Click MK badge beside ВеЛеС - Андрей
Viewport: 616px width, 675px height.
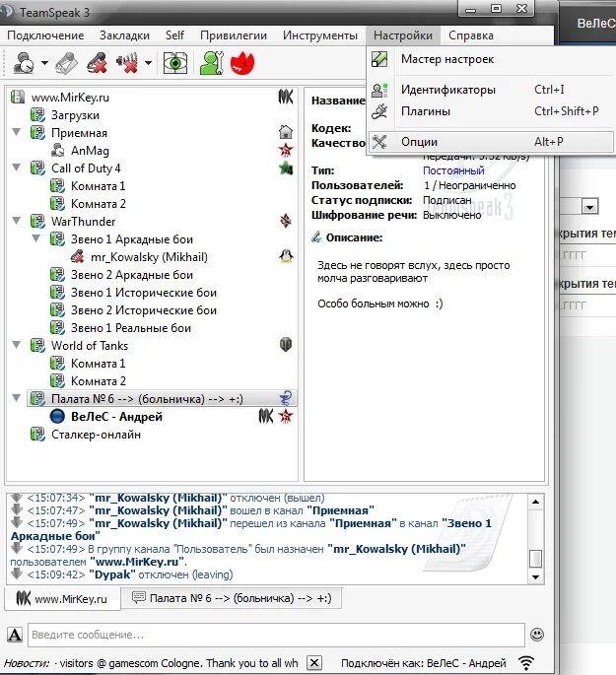(266, 416)
